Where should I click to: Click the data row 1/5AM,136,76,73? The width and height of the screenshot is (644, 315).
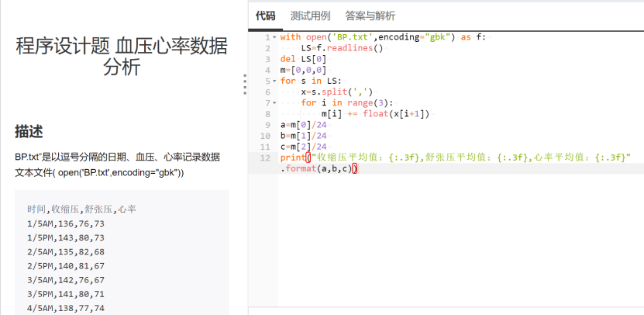(x=66, y=223)
